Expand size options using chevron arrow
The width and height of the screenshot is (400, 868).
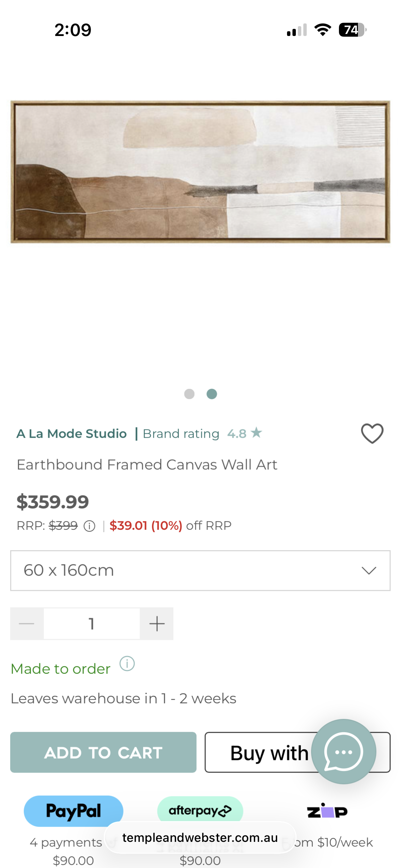point(369,571)
